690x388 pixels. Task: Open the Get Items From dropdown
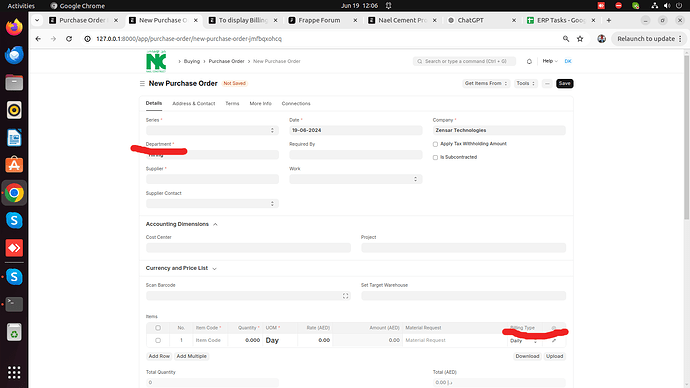pos(486,84)
